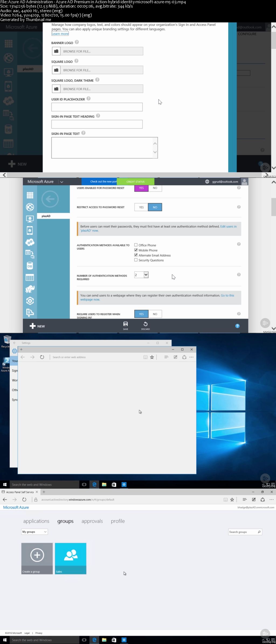Open Web Apps globe icon in password reset sidebar

point(30,207)
